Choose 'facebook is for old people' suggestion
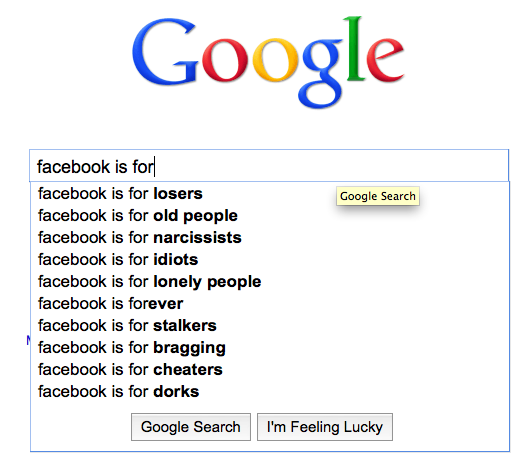Viewport: 525px width, 467px height. [270, 216]
